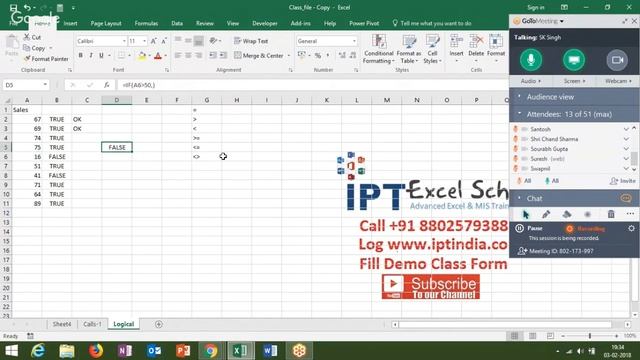Toggle Italic formatting
Image resolution: width=640 pixels, height=360 pixels.
coord(91,55)
